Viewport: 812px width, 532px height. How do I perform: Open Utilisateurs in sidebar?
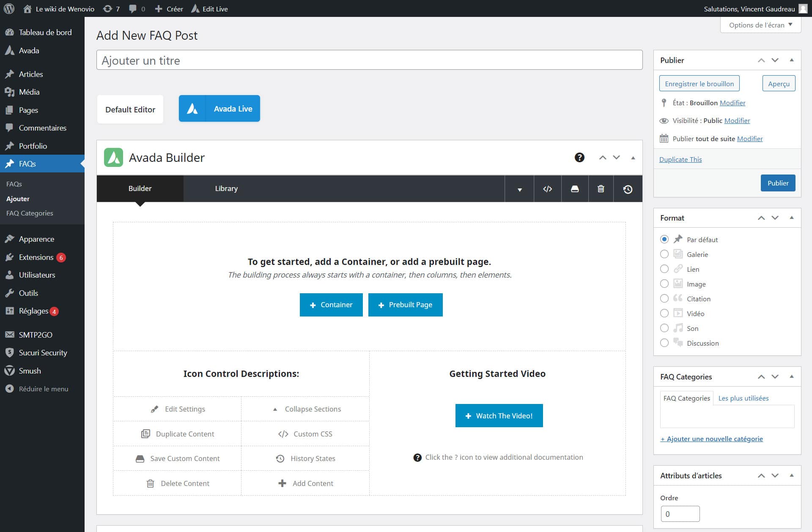[x=42, y=275]
